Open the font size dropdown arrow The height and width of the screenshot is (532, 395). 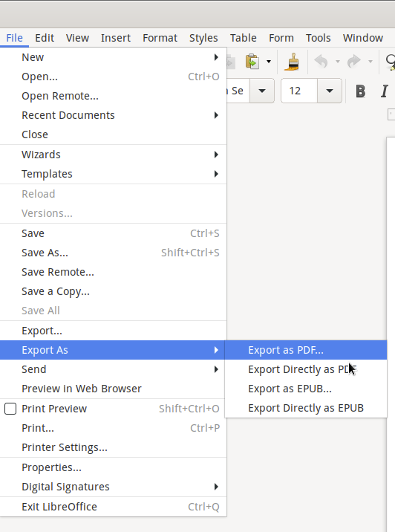tap(329, 91)
